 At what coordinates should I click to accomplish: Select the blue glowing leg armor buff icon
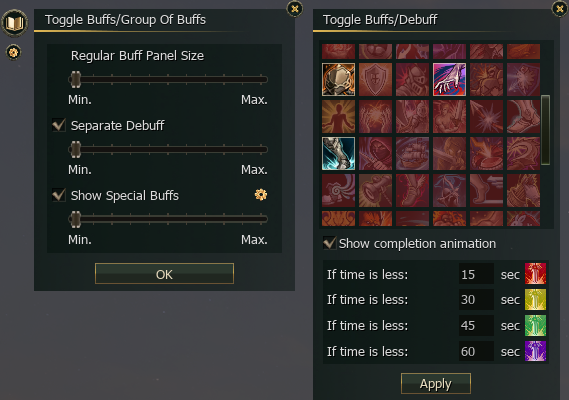click(338, 153)
